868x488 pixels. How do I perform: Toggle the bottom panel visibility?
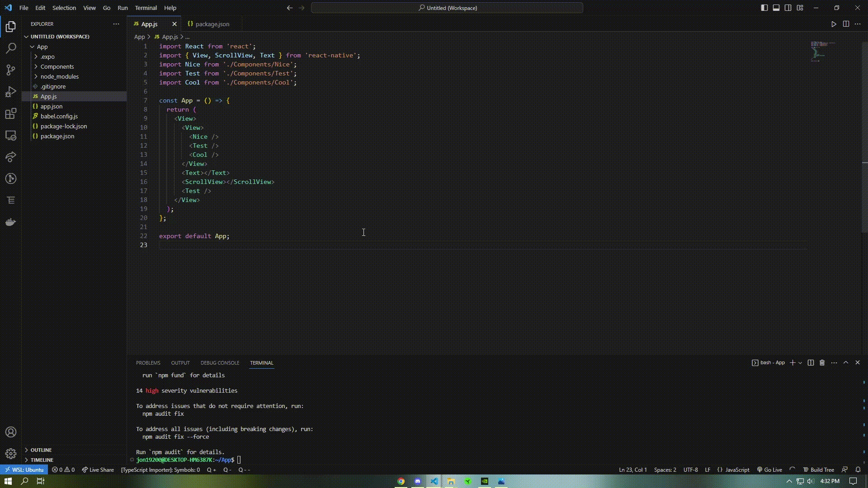point(776,8)
